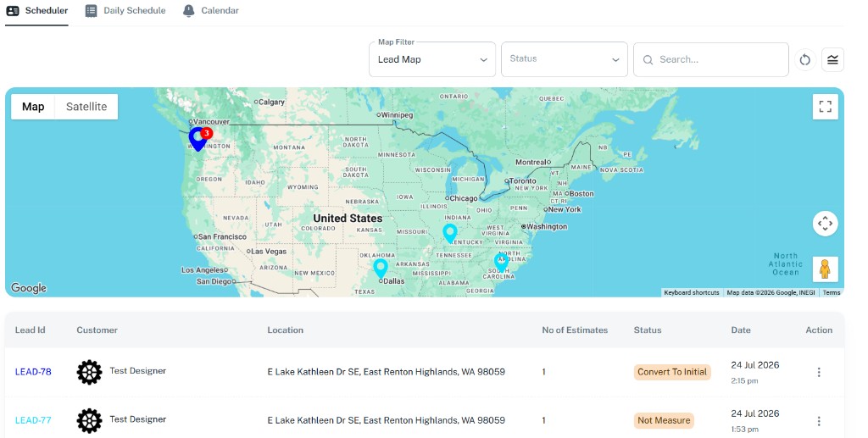This screenshot has width=868, height=438.
Task: Click the Lead Id column header
Action: (x=30, y=330)
